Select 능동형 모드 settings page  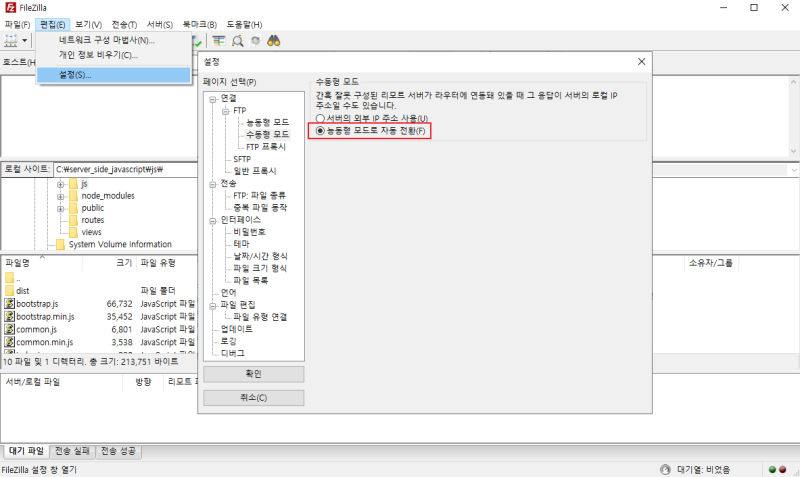pyautogui.click(x=267, y=122)
